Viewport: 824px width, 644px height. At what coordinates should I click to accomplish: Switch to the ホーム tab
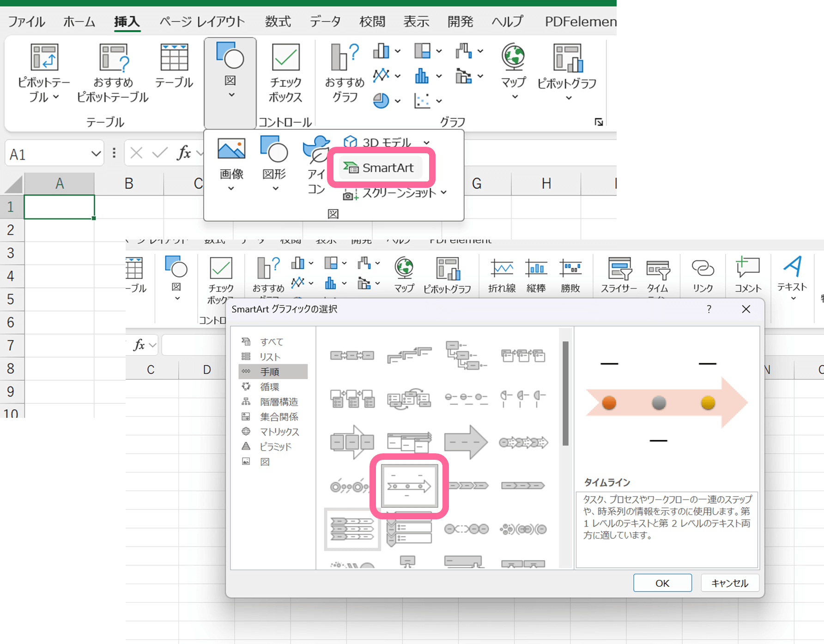(79, 21)
